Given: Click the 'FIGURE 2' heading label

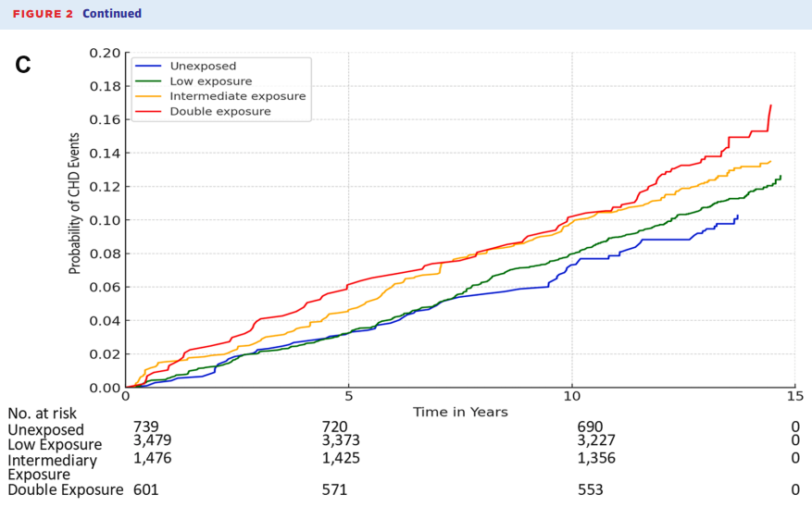Looking at the screenshot, I should coord(43,14).
